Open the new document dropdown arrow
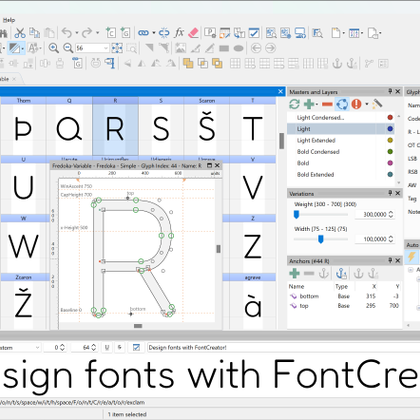This screenshot has width=420, height=420. point(343,33)
